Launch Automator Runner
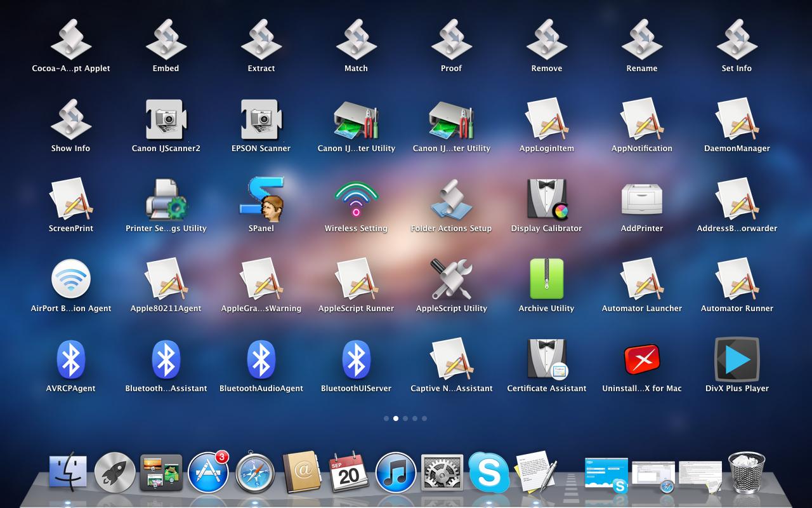Image resolution: width=812 pixels, height=508 pixels. tap(737, 279)
